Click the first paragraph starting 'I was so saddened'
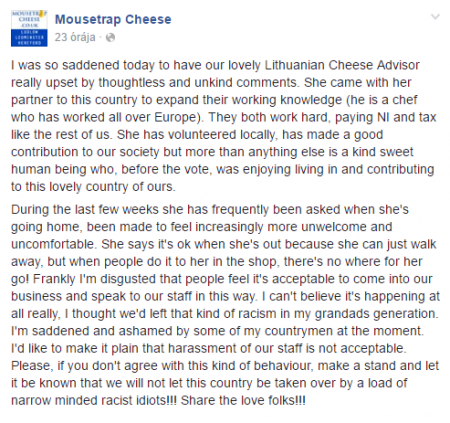This screenshot has width=450, height=423. (x=224, y=126)
